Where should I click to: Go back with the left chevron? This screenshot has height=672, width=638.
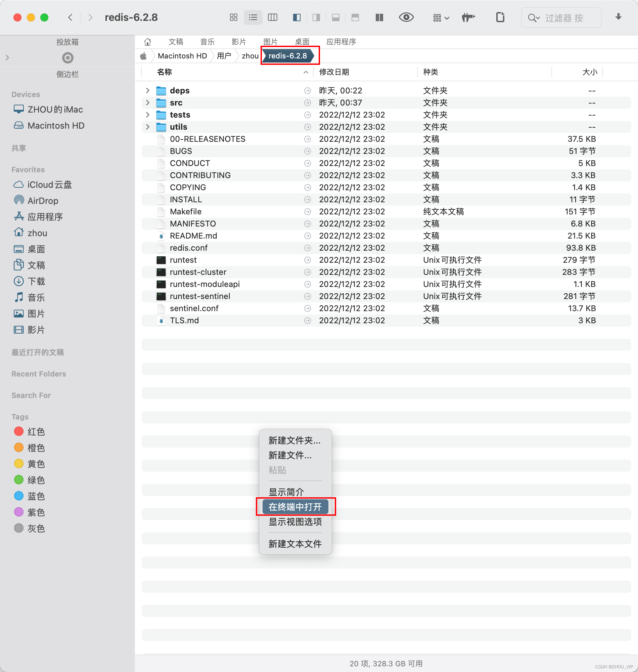[x=71, y=17]
